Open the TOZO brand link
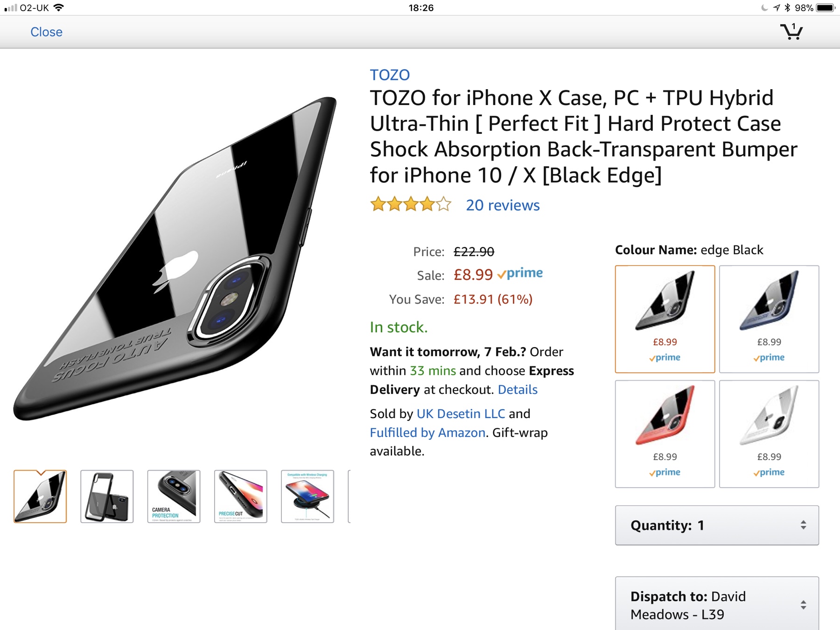Viewport: 840px width, 630px height. click(390, 75)
